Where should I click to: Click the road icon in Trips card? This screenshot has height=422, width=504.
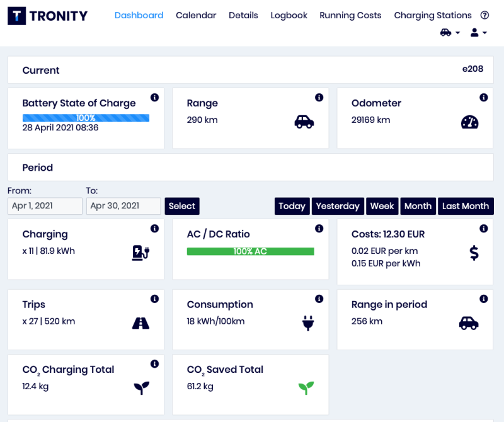pyautogui.click(x=140, y=323)
